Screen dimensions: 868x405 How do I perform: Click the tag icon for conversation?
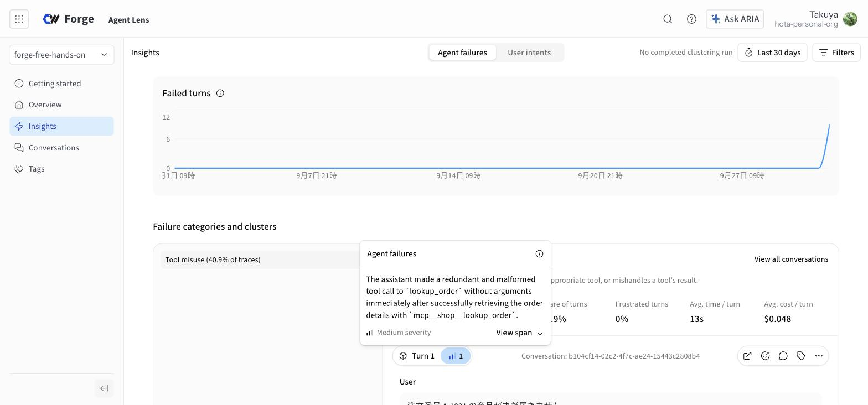pos(800,356)
